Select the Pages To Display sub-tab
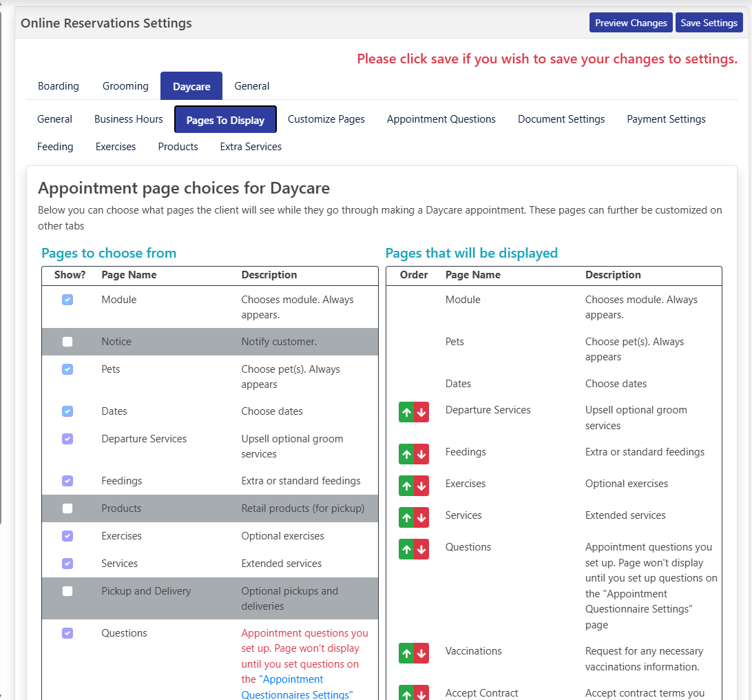Viewport: 752px width, 700px height. [225, 120]
